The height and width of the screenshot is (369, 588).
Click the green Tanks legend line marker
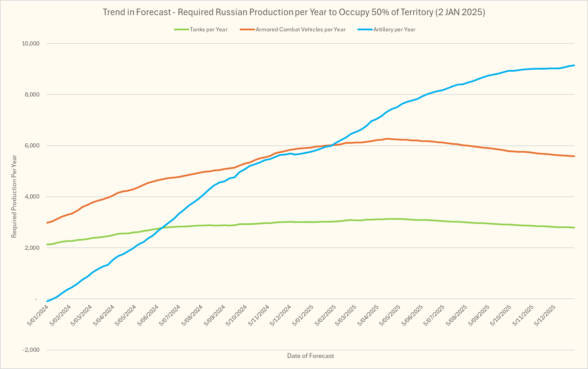click(x=181, y=30)
